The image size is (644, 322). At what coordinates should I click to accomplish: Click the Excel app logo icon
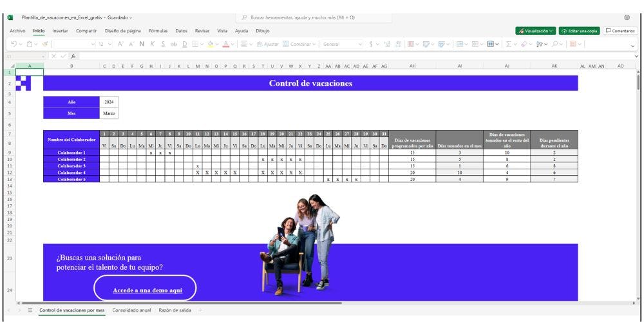pos(10,17)
